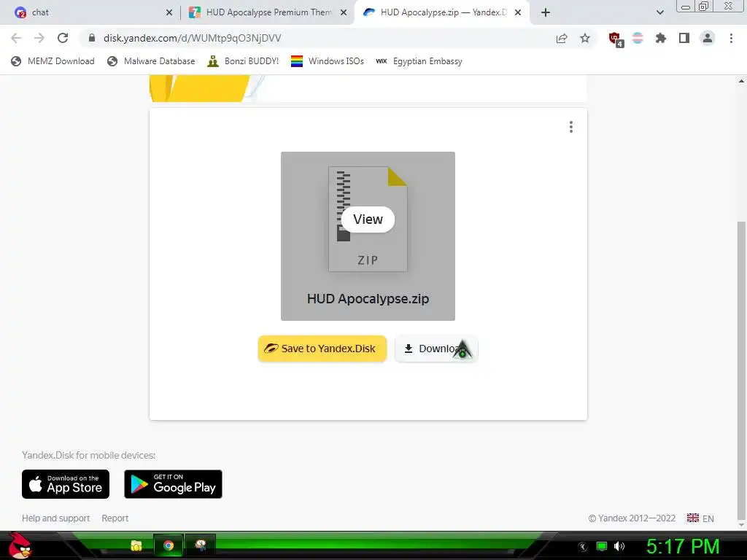Switch to HUD Apocalypse Premium Theme tab
Viewport: 747px width, 560px height.
coord(268,12)
